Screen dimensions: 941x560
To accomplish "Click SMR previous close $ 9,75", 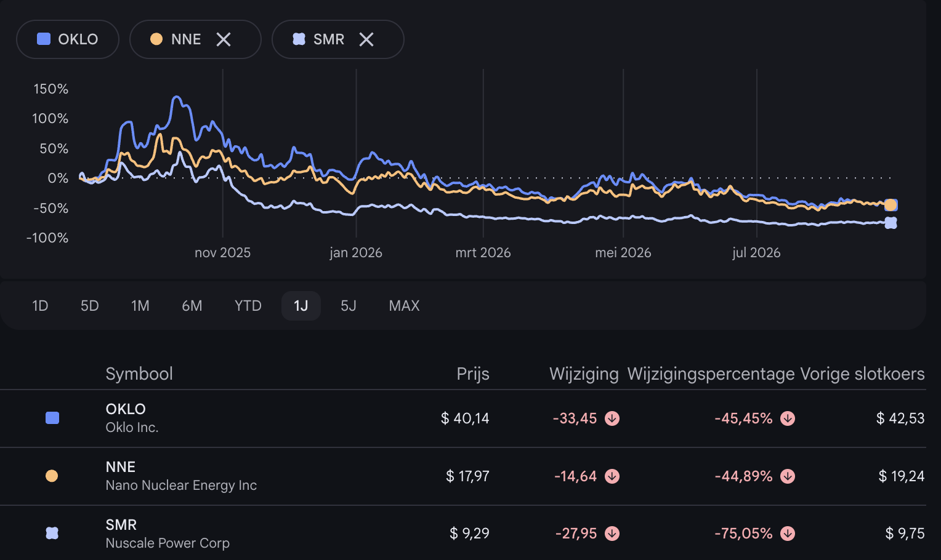I will pyautogui.click(x=905, y=534).
